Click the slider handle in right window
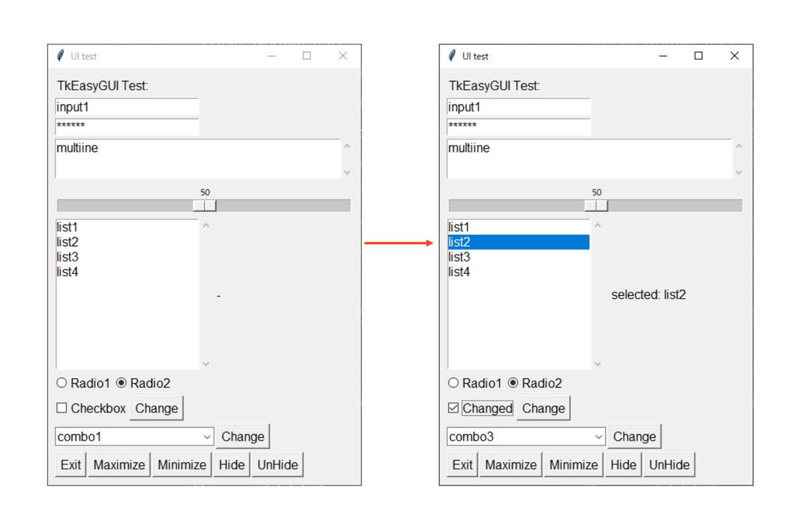794x532 pixels. point(596,206)
